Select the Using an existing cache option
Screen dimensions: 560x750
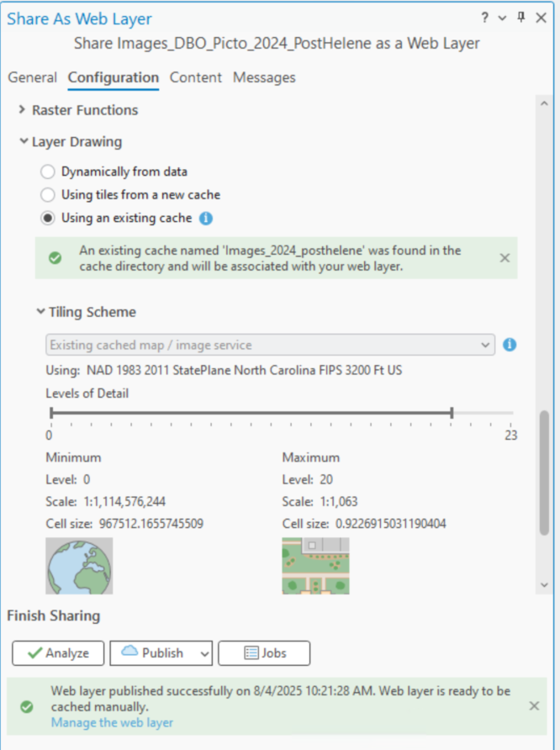(x=47, y=218)
